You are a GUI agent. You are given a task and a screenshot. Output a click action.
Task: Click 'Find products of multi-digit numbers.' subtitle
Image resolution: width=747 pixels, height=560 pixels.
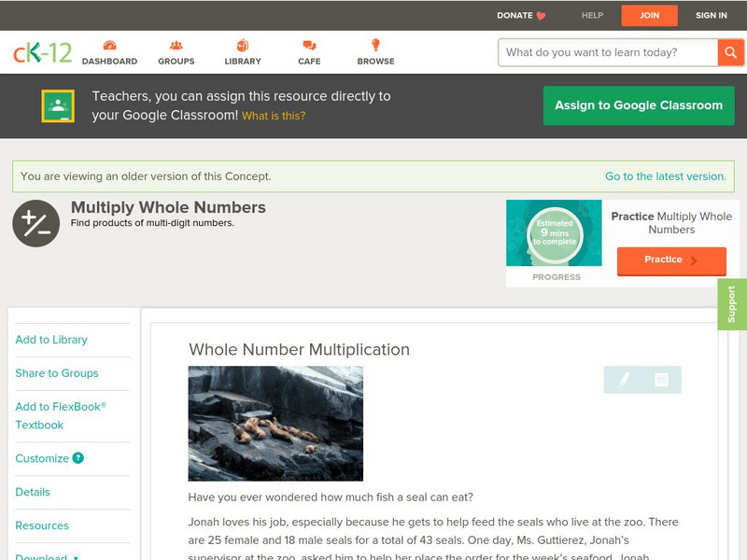(x=152, y=223)
